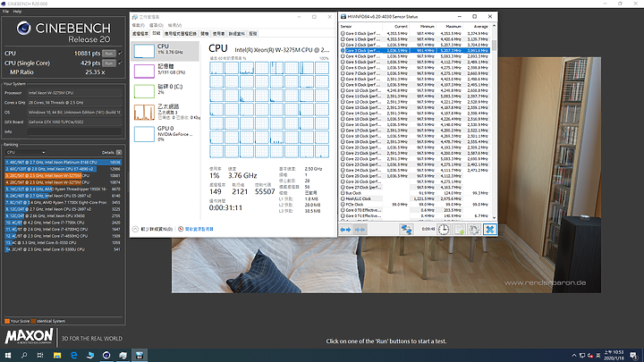Select the highlighted 10881 score ranking row

pos(64,175)
